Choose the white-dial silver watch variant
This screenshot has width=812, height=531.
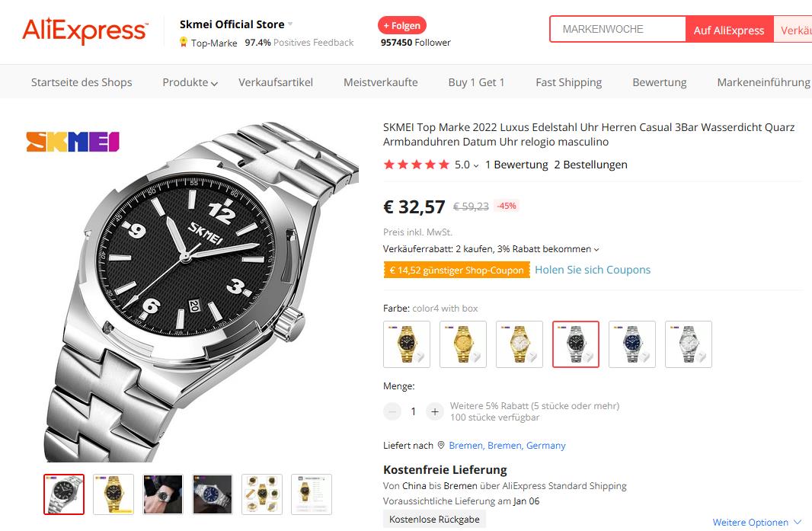point(689,344)
